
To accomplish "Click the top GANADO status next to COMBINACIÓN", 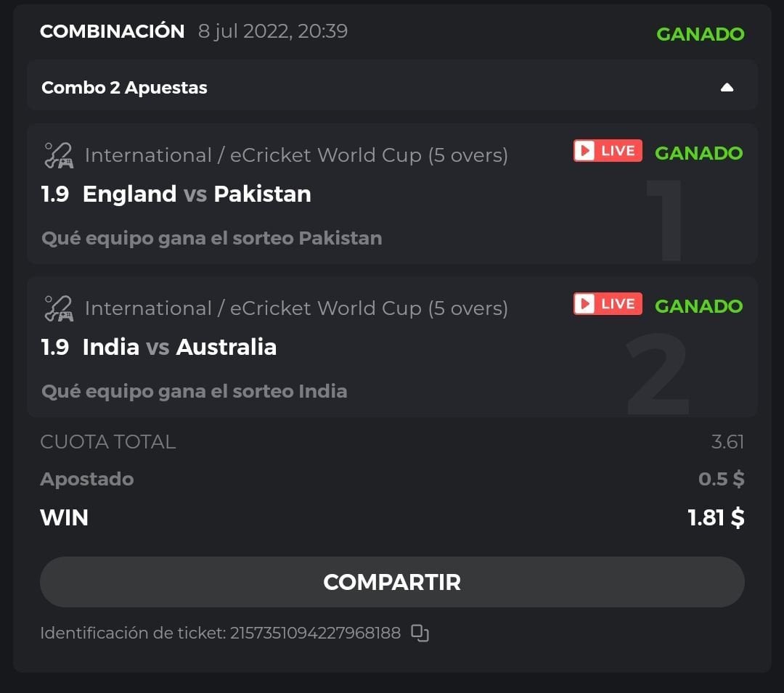I will tap(700, 34).
